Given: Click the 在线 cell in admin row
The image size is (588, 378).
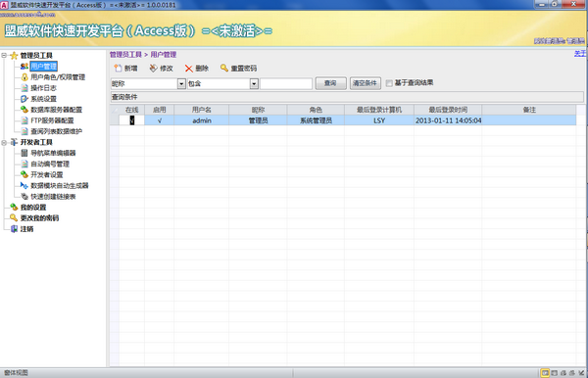Looking at the screenshot, I should (x=131, y=120).
